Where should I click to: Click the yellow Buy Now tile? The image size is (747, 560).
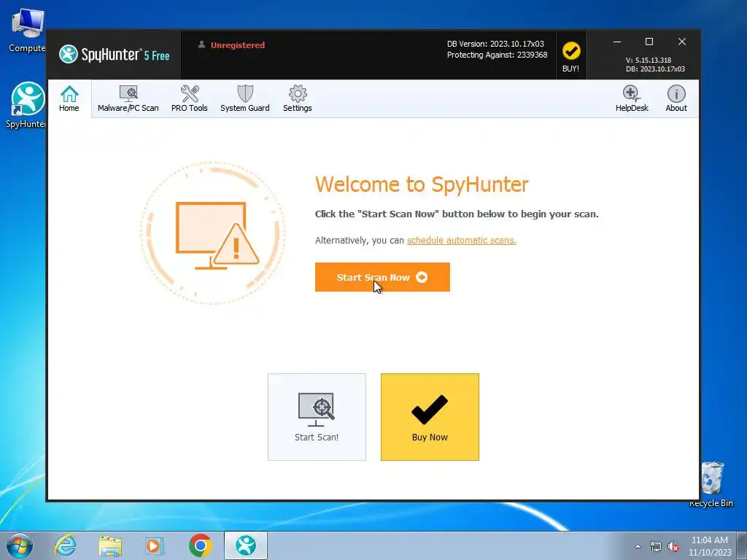430,416
